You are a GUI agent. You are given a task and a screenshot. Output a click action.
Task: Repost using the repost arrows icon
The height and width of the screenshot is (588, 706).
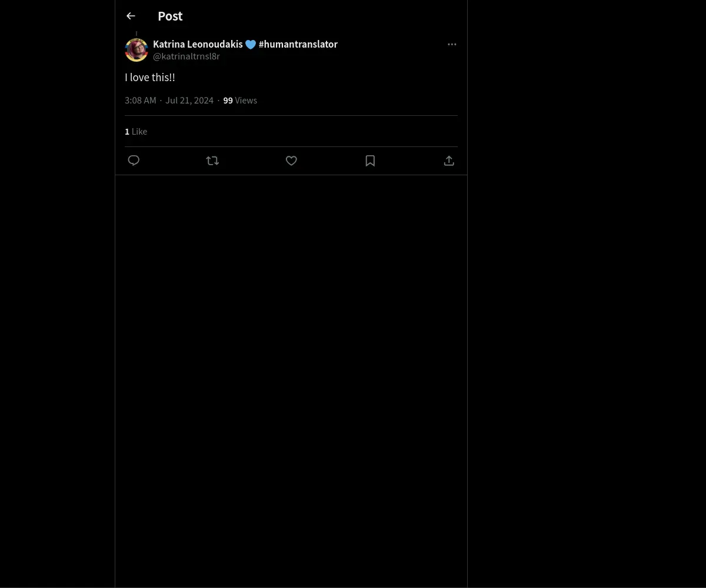(212, 161)
